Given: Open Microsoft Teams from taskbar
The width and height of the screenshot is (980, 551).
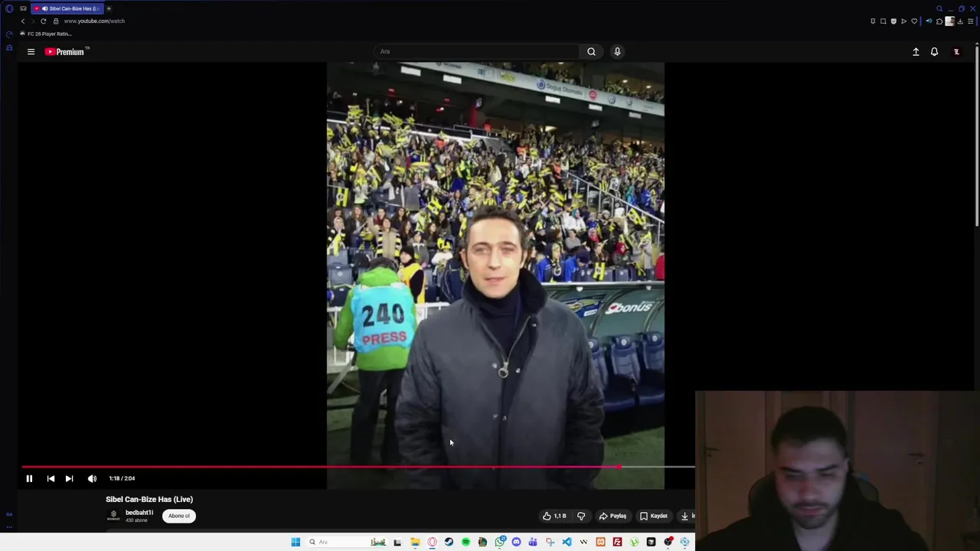Looking at the screenshot, I should pyautogui.click(x=533, y=542).
